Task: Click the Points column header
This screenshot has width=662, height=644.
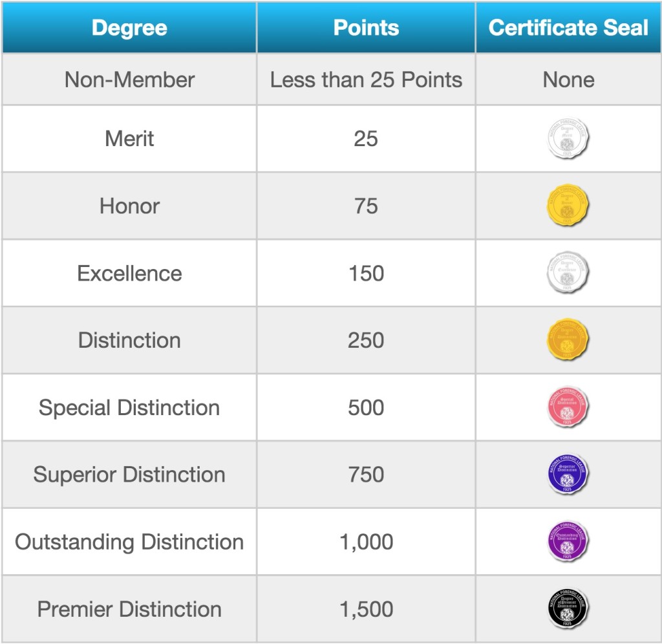Action: click(x=366, y=28)
